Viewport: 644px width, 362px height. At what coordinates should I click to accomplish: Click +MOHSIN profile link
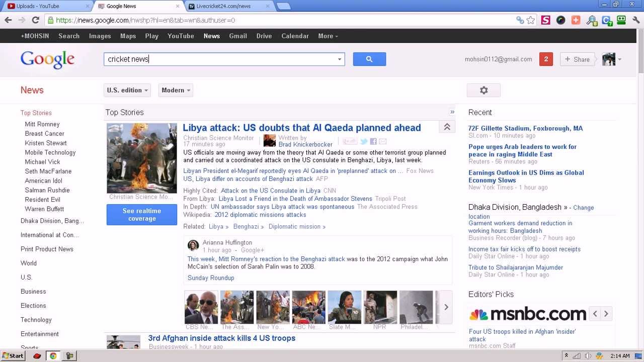pos(35,36)
